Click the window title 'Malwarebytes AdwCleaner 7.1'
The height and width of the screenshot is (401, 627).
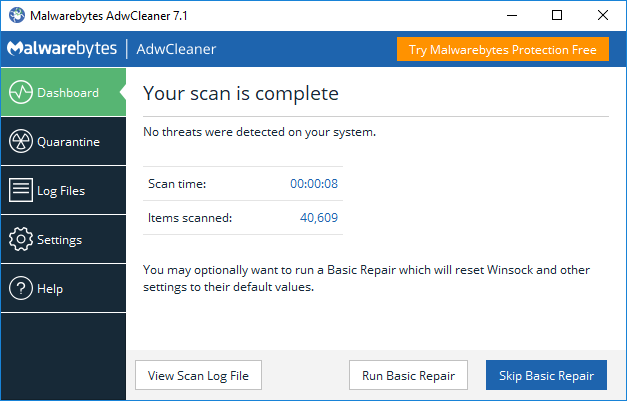[109, 16]
